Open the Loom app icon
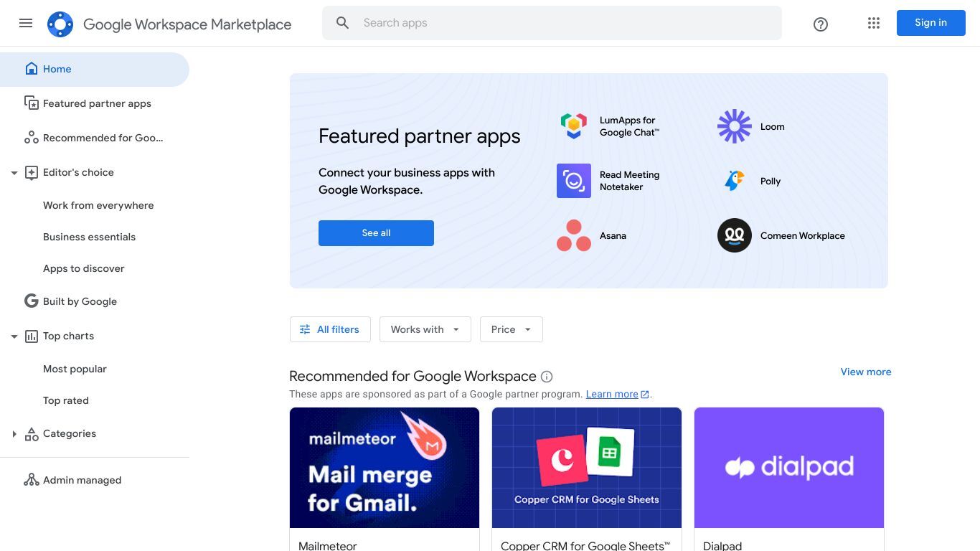This screenshot has height=551, width=980. tap(735, 126)
